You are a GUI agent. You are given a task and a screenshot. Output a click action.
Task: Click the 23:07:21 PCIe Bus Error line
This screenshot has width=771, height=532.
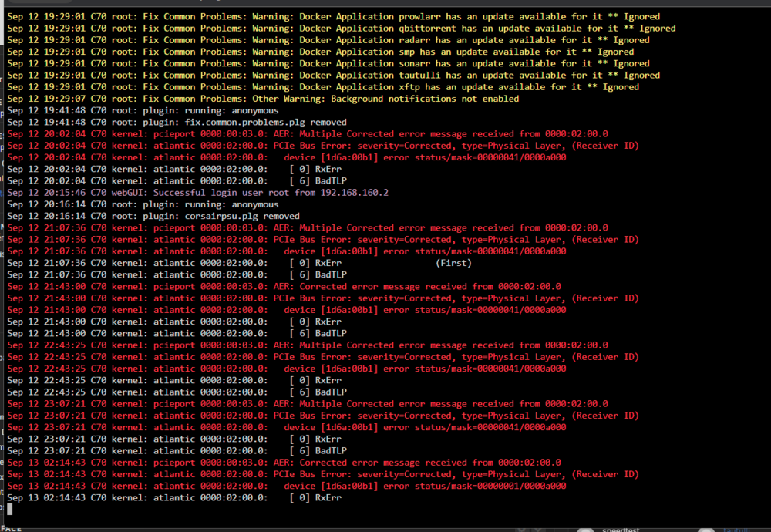point(323,416)
